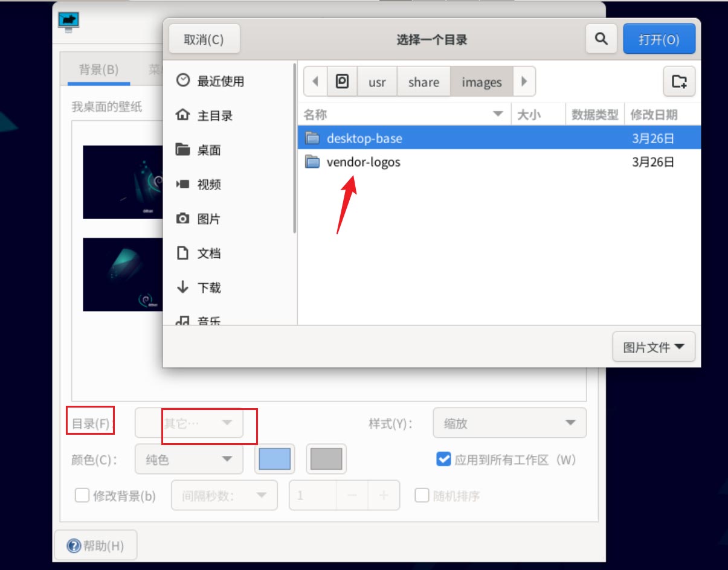This screenshot has width=728, height=570.
Task: Click the 打开(O) button
Action: [x=659, y=39]
